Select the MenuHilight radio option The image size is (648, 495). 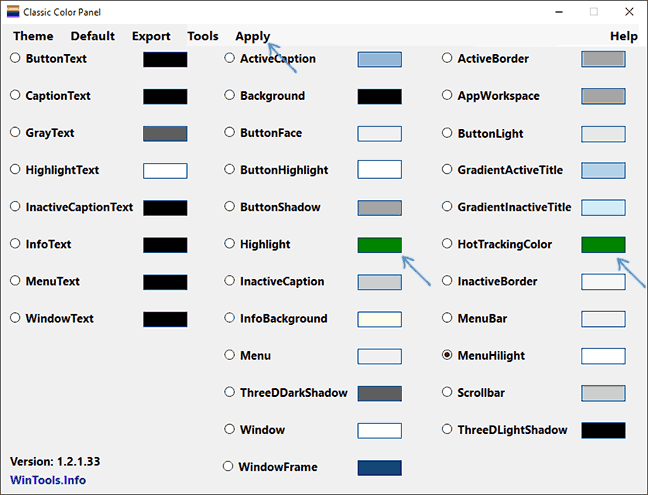point(448,355)
